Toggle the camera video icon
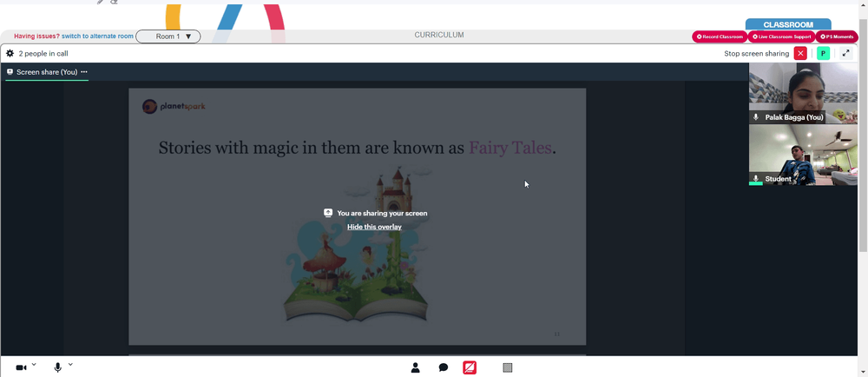 pos(21,367)
